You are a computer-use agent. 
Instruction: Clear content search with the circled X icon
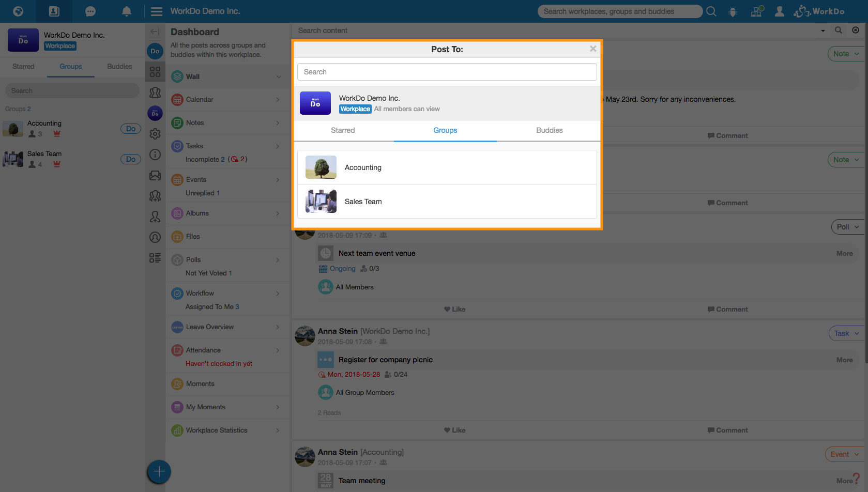tap(856, 30)
